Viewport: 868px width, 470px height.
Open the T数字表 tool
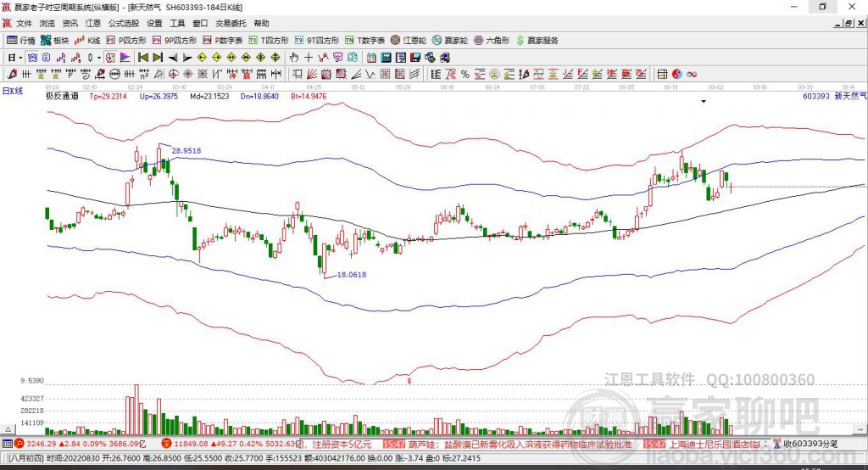pos(364,41)
